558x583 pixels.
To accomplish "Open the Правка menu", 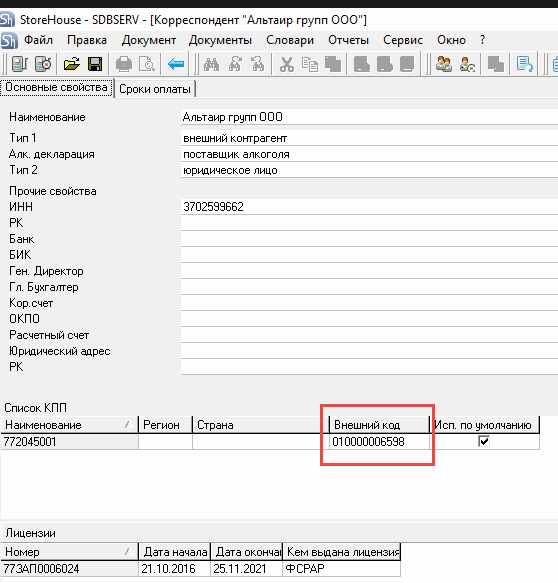I will click(x=87, y=40).
